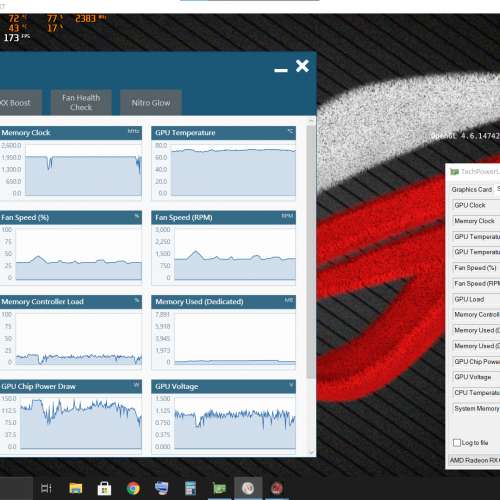Screen dimensions: 500x500
Task: Open GPU Chip Power sensor dropdown in GPU-Z
Action: coord(476,361)
